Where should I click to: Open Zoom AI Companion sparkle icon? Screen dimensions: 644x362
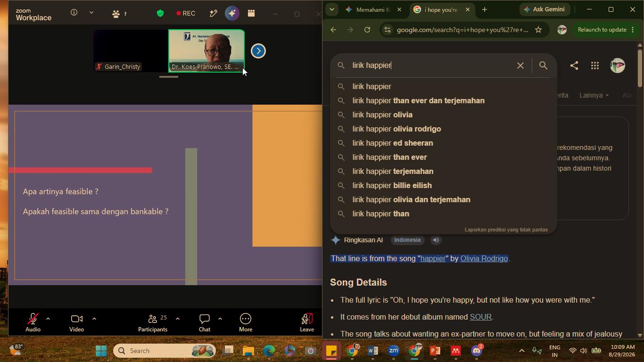[232, 13]
